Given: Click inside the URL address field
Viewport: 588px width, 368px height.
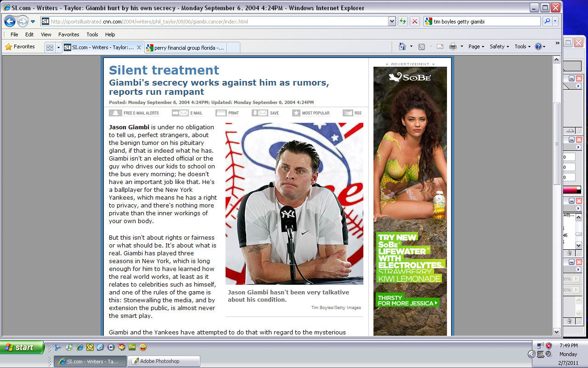Looking at the screenshot, I should [218, 21].
